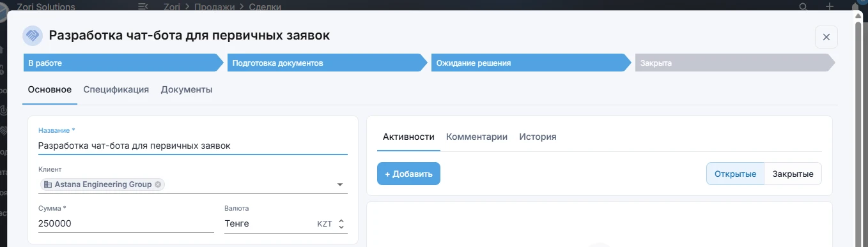
Task: Open the "Документы" tab
Action: [187, 89]
